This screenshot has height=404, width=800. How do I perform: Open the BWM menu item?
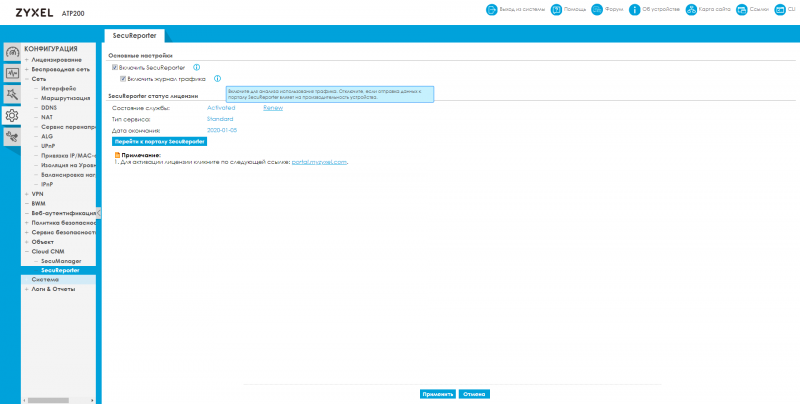38,204
